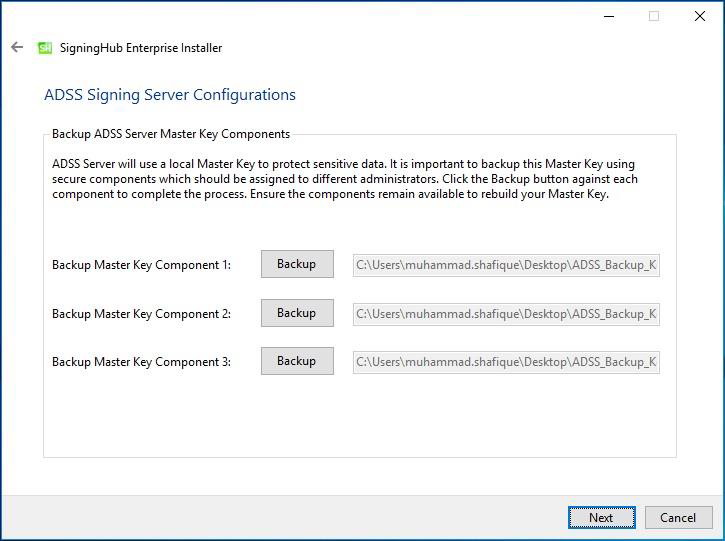Close the installer with the X button
The height and width of the screenshot is (541, 725).
[x=700, y=17]
